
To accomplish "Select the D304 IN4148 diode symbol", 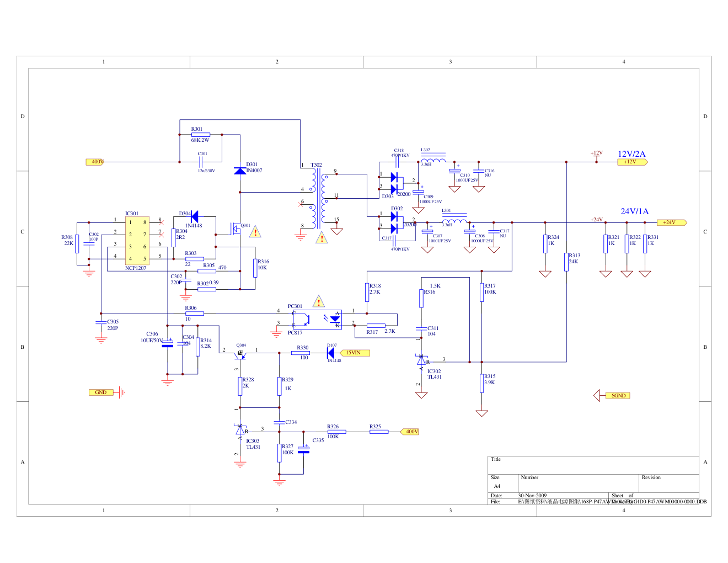I will point(194,217).
